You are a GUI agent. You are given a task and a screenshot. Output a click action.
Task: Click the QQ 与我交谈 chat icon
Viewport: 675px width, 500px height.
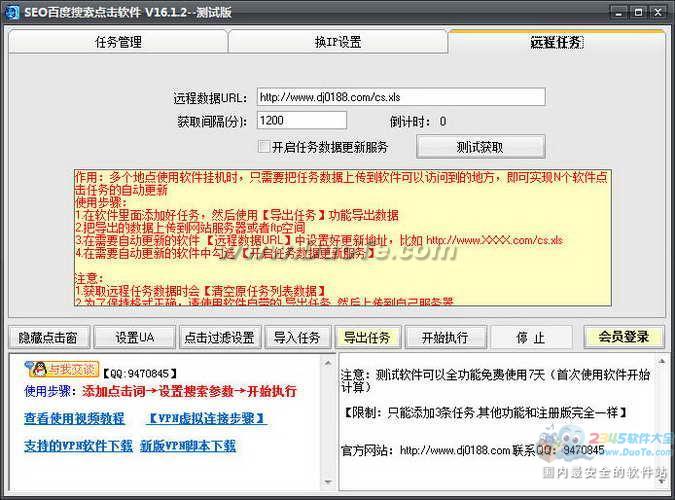click(62, 369)
